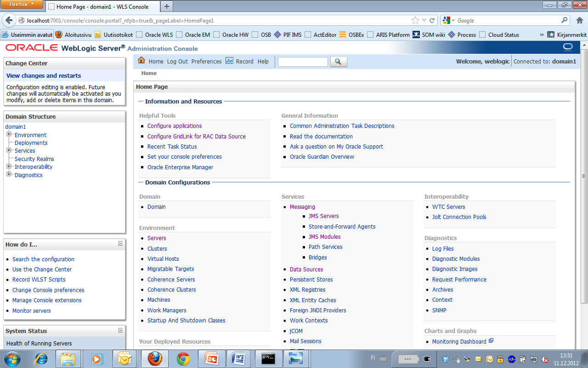
Task: Open Command Prompt from the taskbar
Action: click(268, 358)
